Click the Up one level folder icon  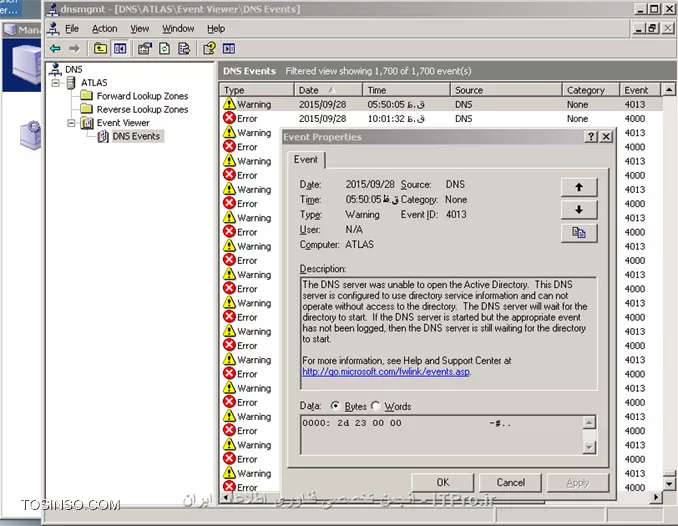(100, 48)
